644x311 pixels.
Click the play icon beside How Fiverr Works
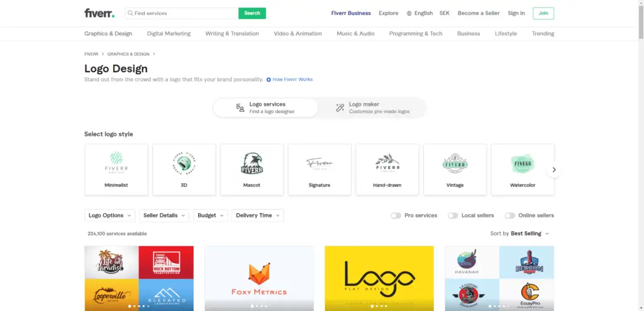(269, 80)
